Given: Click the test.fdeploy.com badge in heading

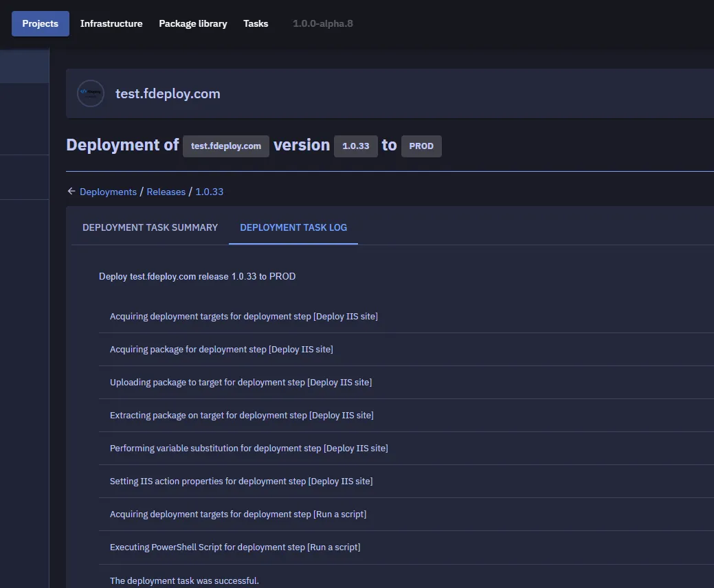Looking at the screenshot, I should (x=226, y=146).
